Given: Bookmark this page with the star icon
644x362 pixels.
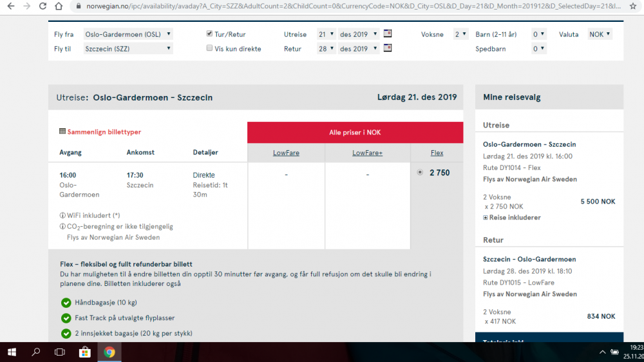Looking at the screenshot, I should click(x=633, y=6).
